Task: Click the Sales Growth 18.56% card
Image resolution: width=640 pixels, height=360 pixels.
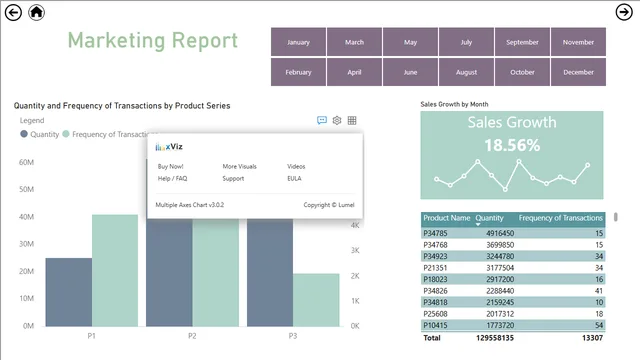Action: [512, 155]
